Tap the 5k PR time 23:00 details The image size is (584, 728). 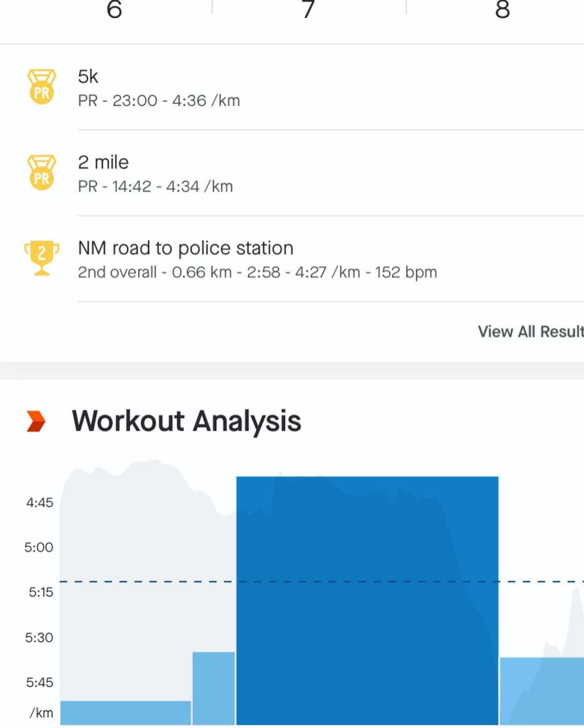(x=159, y=101)
